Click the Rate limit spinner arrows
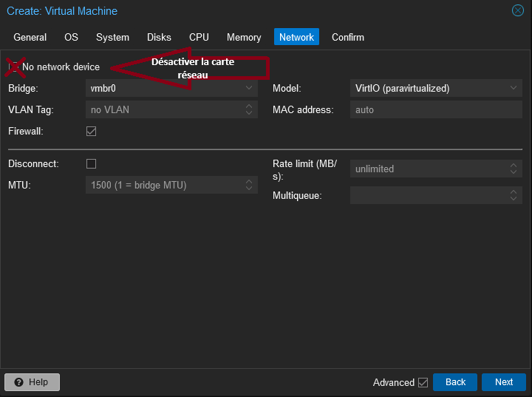Viewport: 532px width, 397px height. tap(514, 169)
